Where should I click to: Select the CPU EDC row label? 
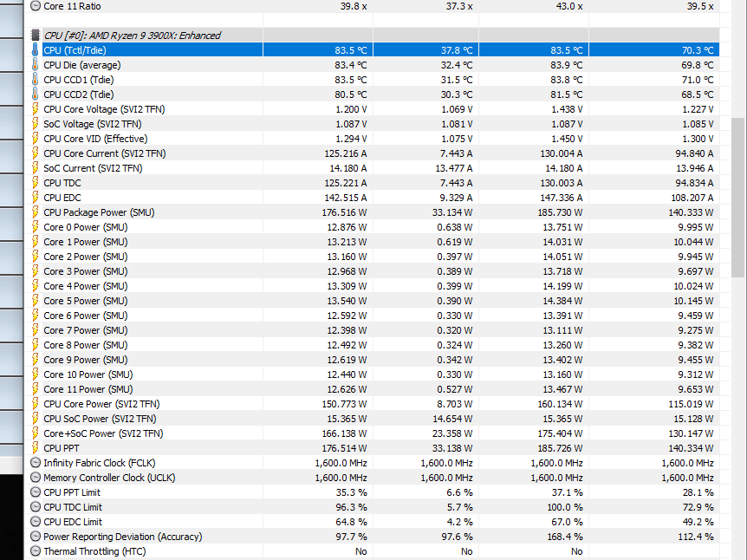click(x=62, y=198)
